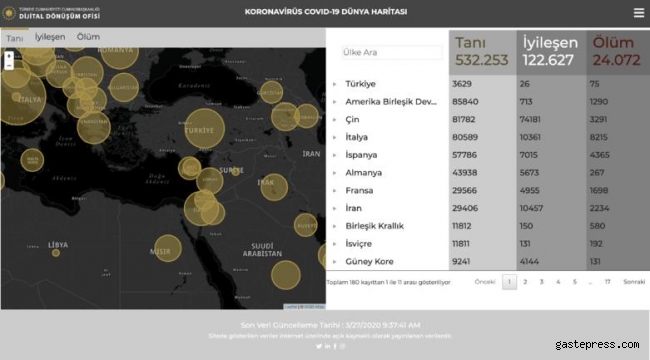Open the Instagram icon in footer
This screenshot has height=360, width=650.
pos(342,346)
